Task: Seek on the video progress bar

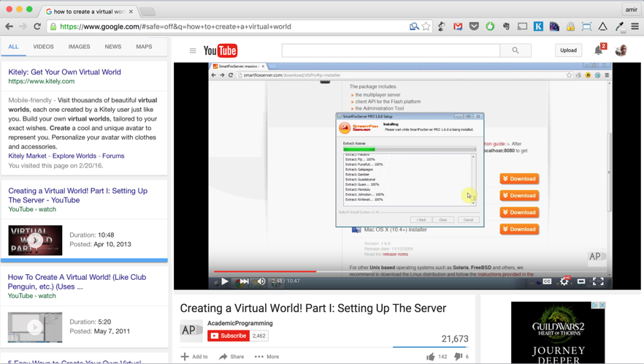Action: 411,271
